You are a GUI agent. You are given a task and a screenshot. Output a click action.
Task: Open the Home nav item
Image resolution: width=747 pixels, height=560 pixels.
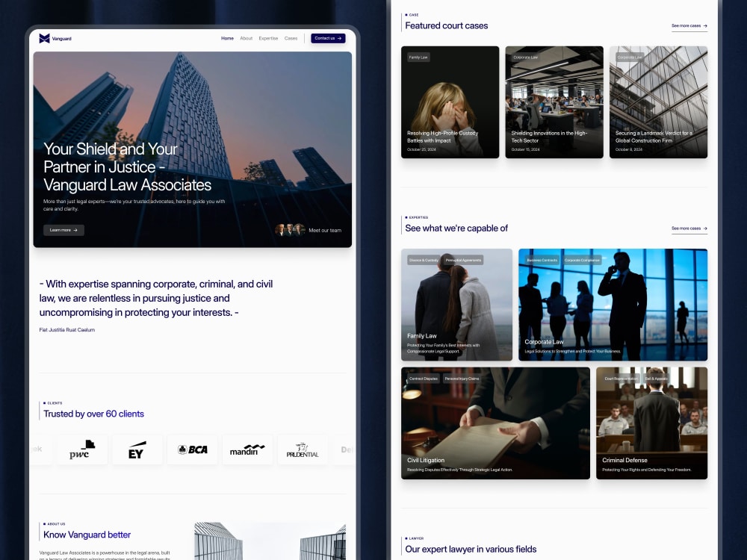click(x=227, y=39)
